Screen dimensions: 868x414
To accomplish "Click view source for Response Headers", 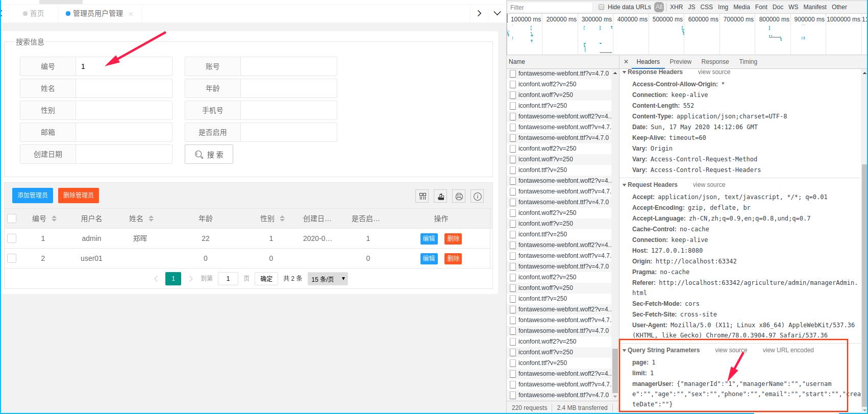I will [714, 72].
